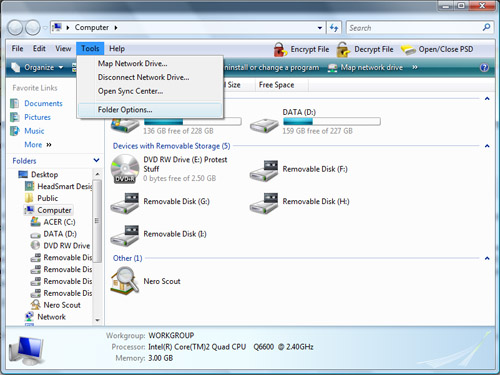Screen dimensions: 500x375
Task: Select HeadSmart Design in folder tree
Action: pyautogui.click(x=64, y=186)
